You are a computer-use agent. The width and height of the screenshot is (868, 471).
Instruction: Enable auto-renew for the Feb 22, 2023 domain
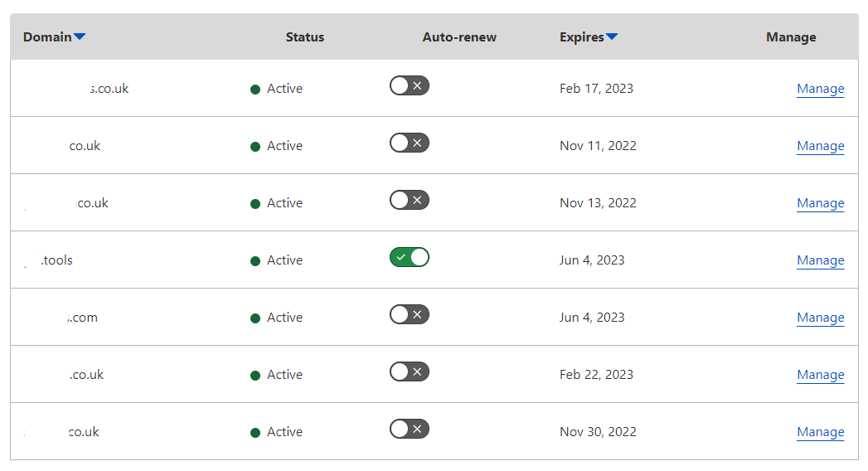pos(410,372)
